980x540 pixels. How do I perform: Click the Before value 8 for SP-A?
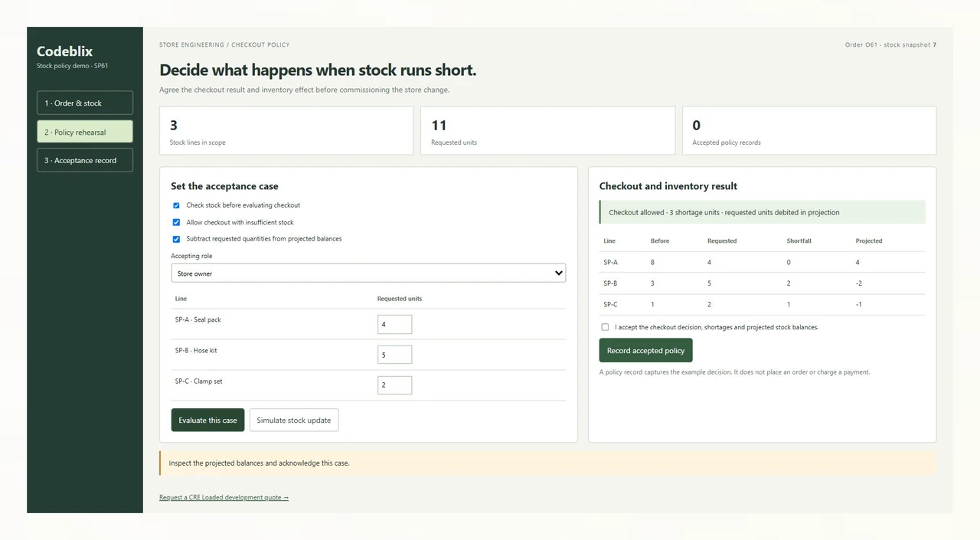coord(652,262)
